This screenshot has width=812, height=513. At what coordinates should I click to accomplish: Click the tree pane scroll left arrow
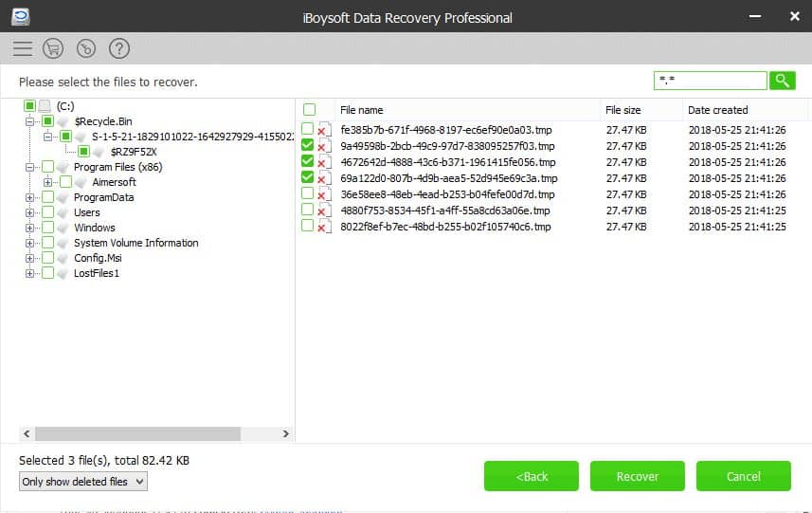tap(27, 433)
